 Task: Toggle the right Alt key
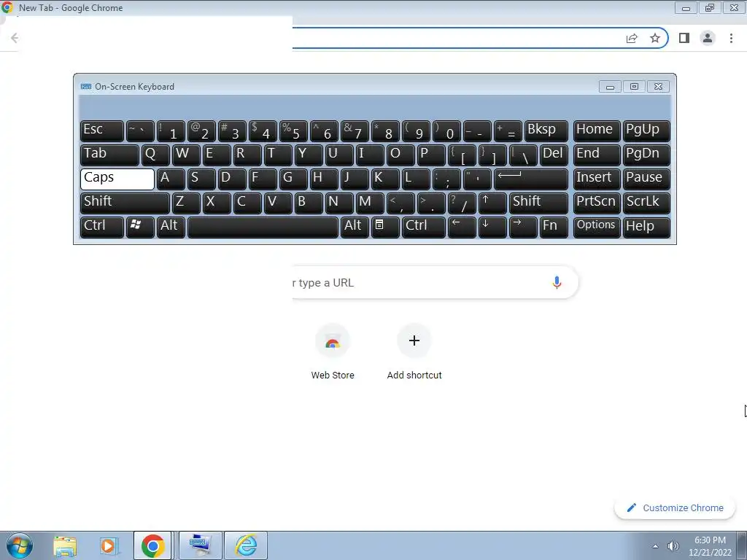(355, 227)
